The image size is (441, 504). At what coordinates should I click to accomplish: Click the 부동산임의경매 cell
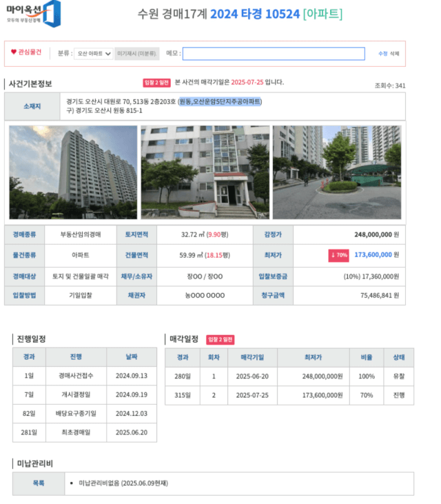coord(81,234)
